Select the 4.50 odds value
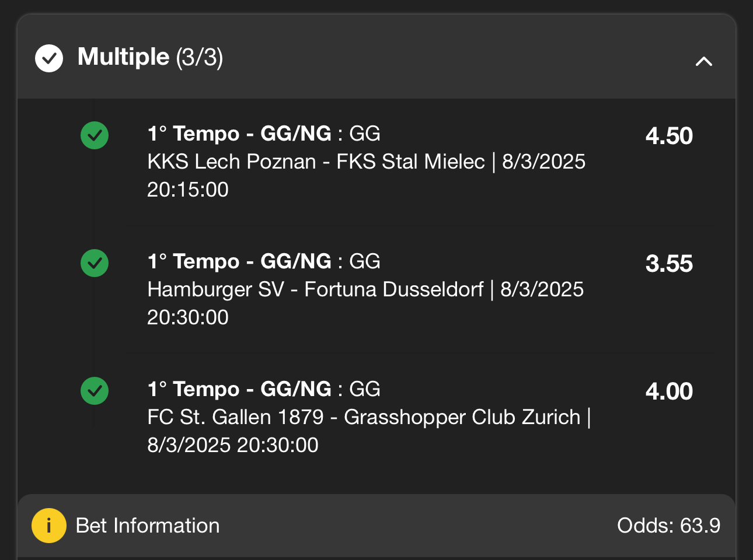This screenshot has width=753, height=560. (669, 136)
